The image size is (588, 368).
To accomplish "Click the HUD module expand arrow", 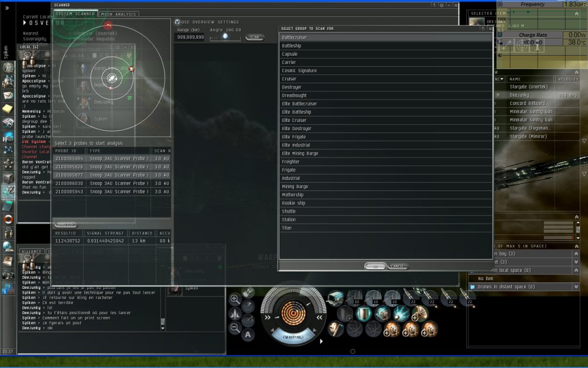I will [322, 342].
